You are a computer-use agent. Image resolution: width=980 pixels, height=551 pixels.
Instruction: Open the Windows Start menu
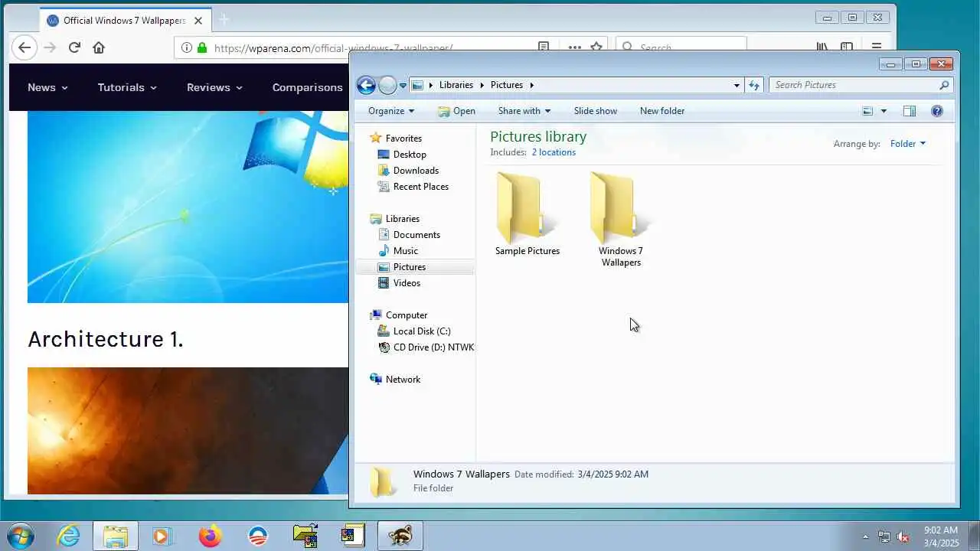point(20,536)
